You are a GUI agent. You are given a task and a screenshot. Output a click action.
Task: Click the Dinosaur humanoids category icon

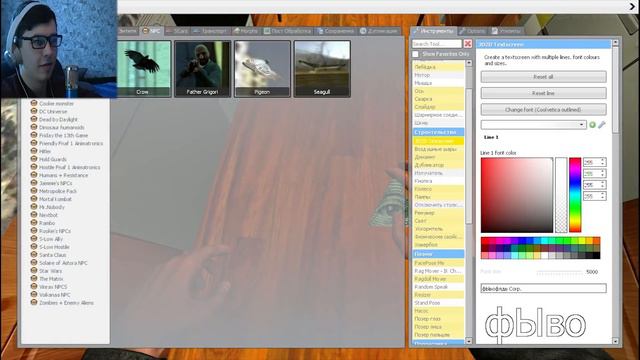(x=34, y=127)
